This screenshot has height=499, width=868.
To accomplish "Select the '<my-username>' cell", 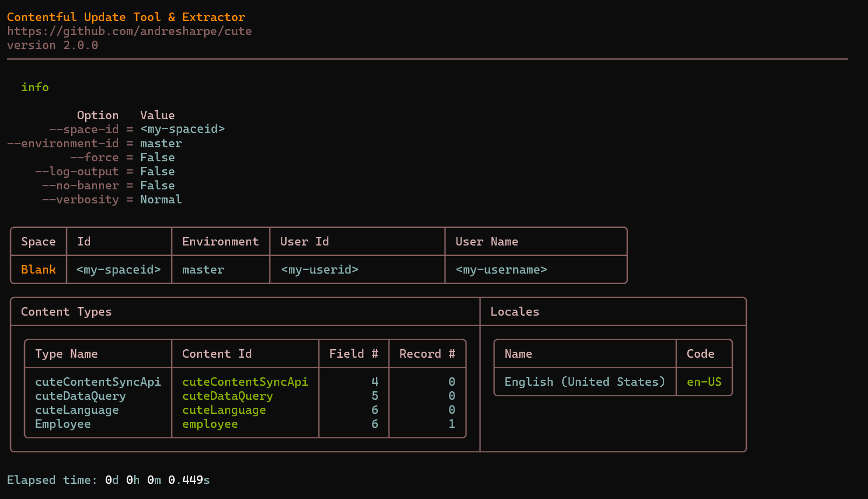I will point(502,270).
